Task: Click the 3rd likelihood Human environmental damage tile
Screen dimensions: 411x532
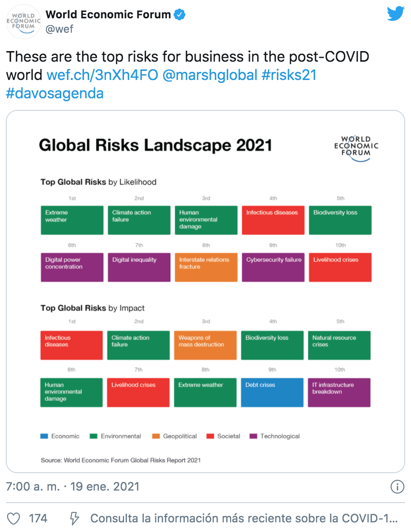Action: (x=206, y=220)
